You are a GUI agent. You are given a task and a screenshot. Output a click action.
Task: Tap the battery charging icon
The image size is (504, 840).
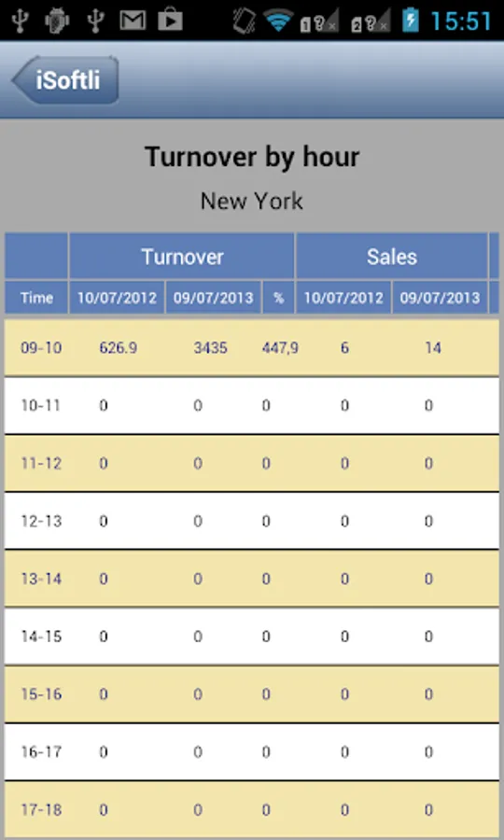[x=411, y=21]
